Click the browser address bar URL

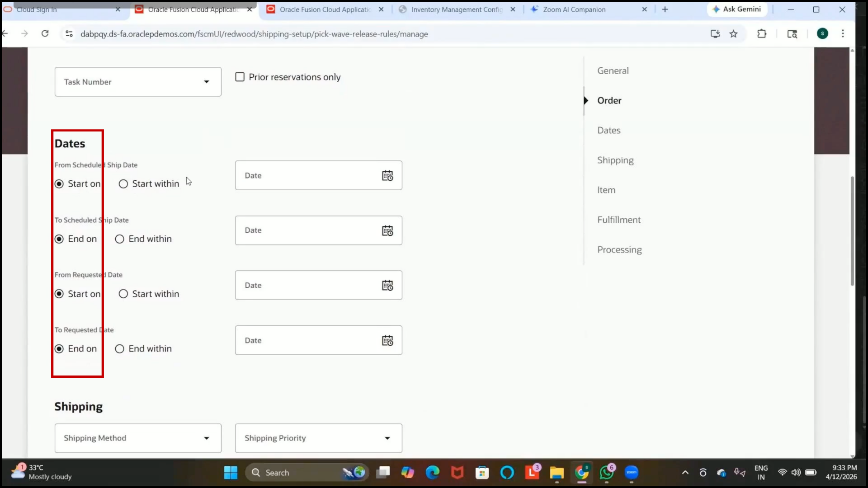click(x=254, y=34)
